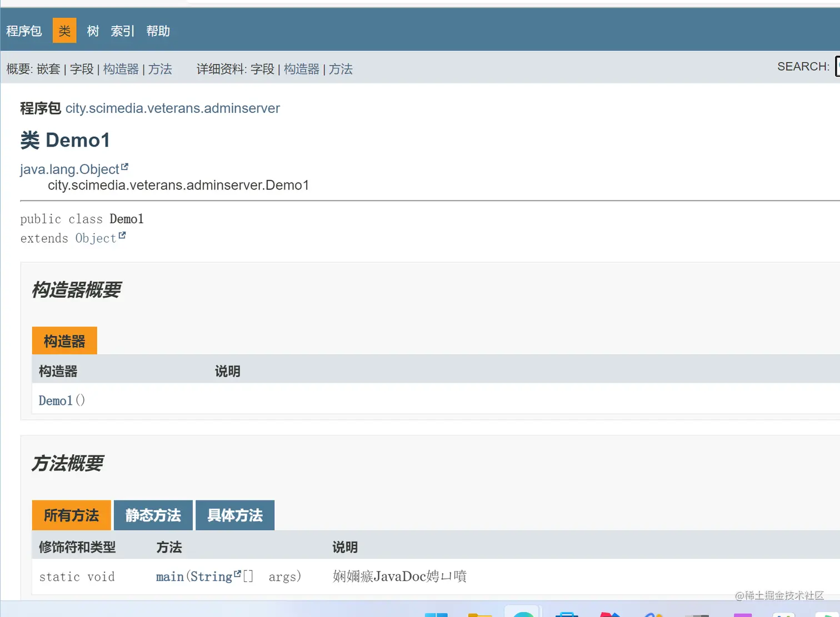Open the 索引 navigation item
The height and width of the screenshot is (617, 840).
point(122,31)
